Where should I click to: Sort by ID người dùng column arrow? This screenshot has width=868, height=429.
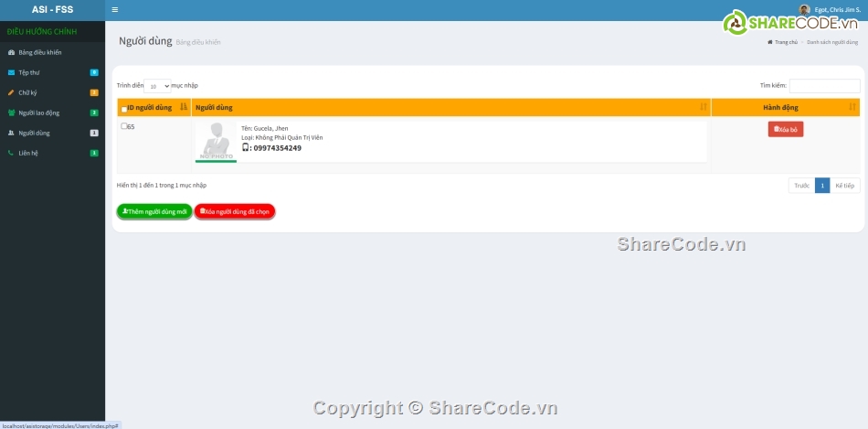pos(184,107)
